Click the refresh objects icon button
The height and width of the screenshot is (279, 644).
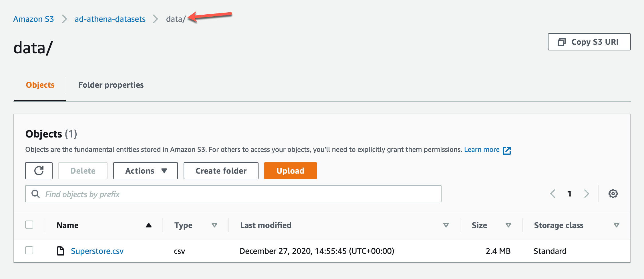coord(39,171)
